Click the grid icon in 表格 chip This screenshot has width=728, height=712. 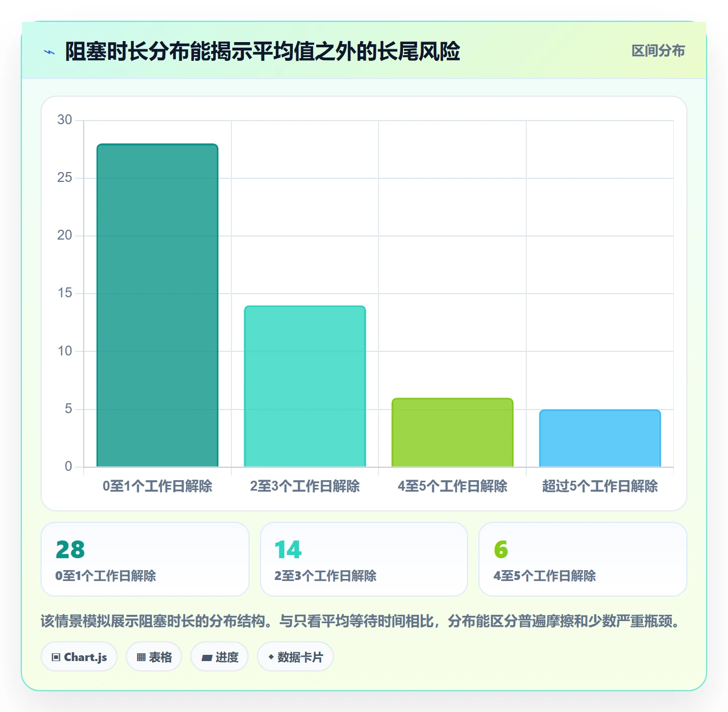(x=141, y=657)
